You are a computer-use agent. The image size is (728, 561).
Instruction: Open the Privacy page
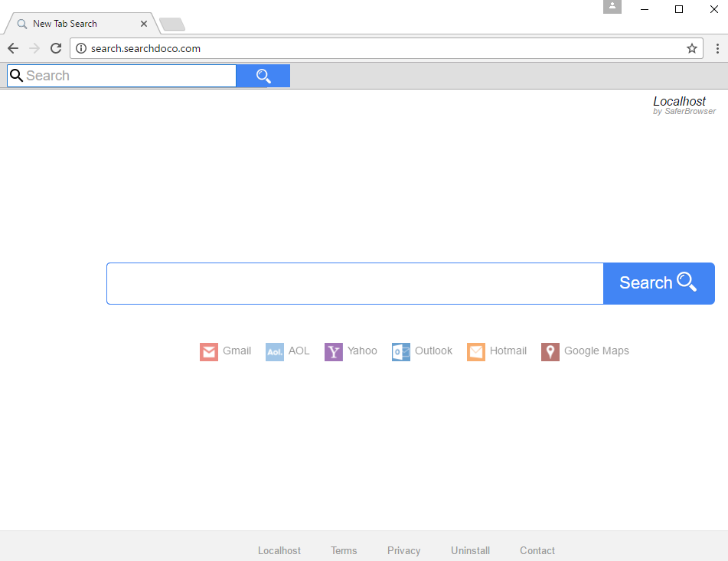point(403,550)
